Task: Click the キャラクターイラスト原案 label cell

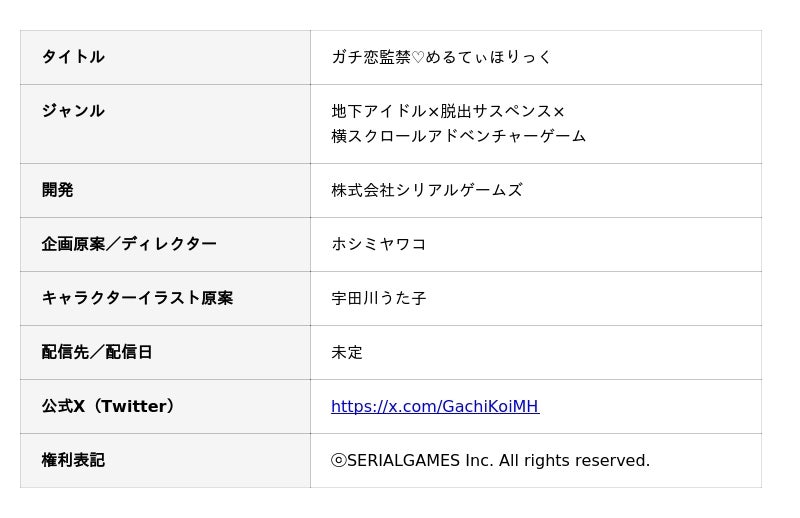Action: (137, 298)
